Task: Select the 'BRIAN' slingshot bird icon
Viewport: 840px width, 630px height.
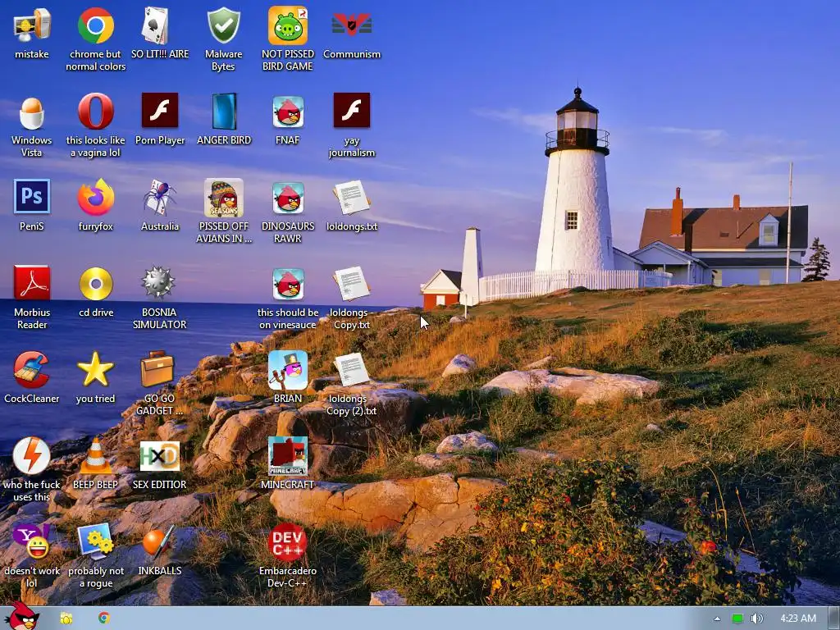Action: 288,370
